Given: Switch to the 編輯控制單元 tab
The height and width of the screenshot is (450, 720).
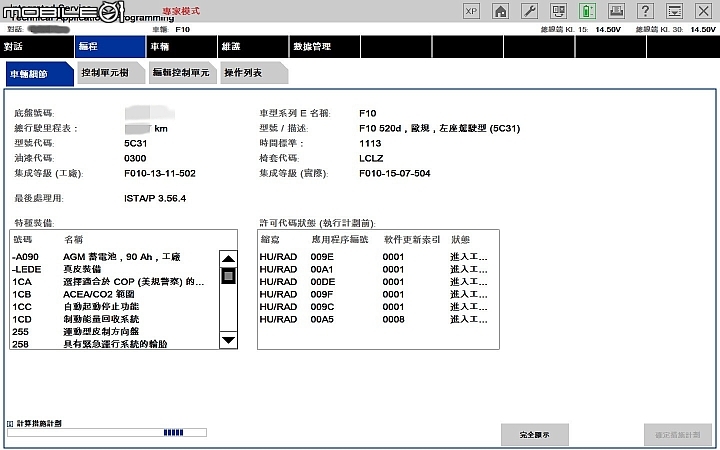Looking at the screenshot, I should coord(182,73).
